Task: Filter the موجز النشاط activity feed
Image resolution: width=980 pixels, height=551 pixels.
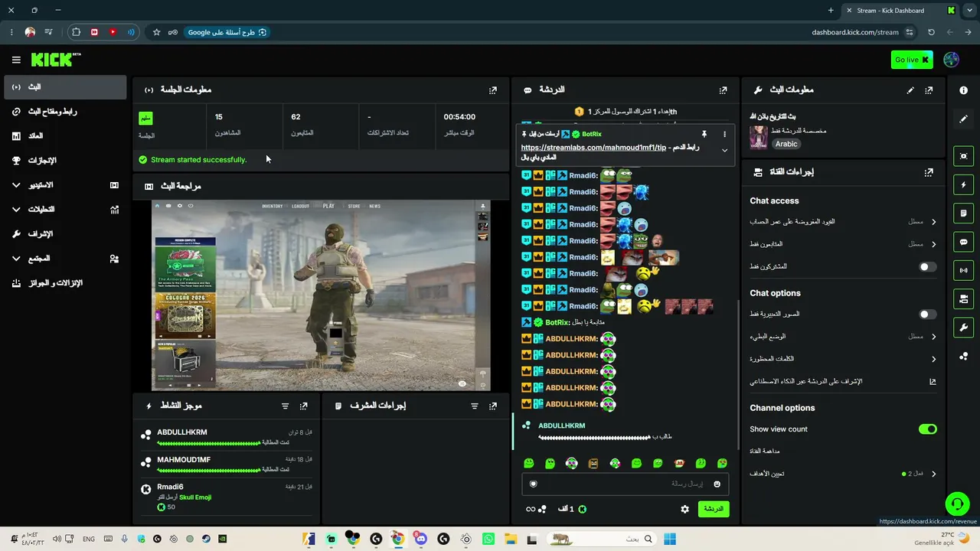Action: pyautogui.click(x=285, y=406)
